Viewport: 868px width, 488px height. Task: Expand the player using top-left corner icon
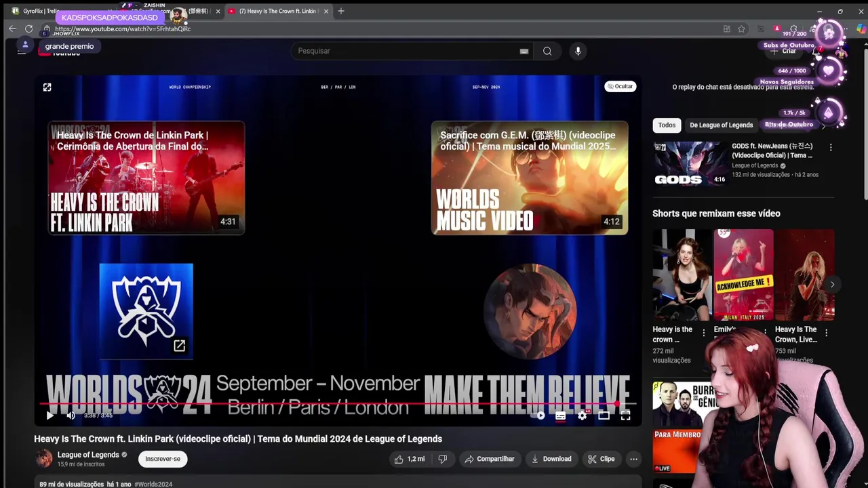click(47, 87)
